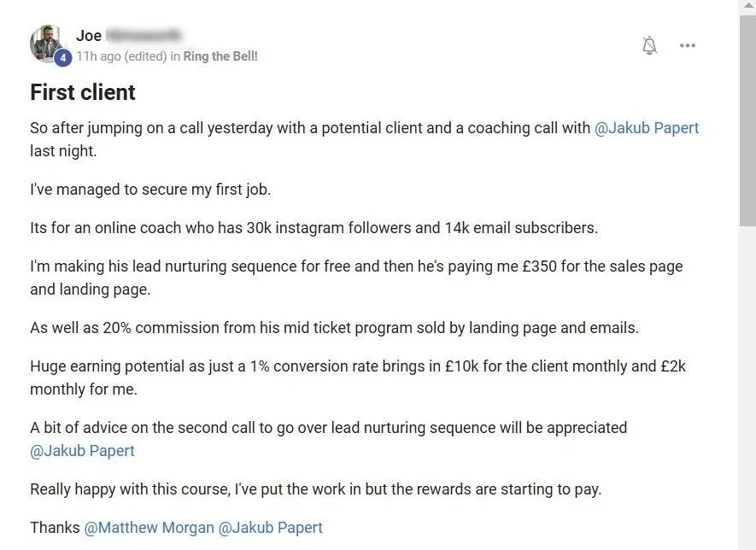
Task: Click the '11h ago' timestamp
Action: coord(98,56)
